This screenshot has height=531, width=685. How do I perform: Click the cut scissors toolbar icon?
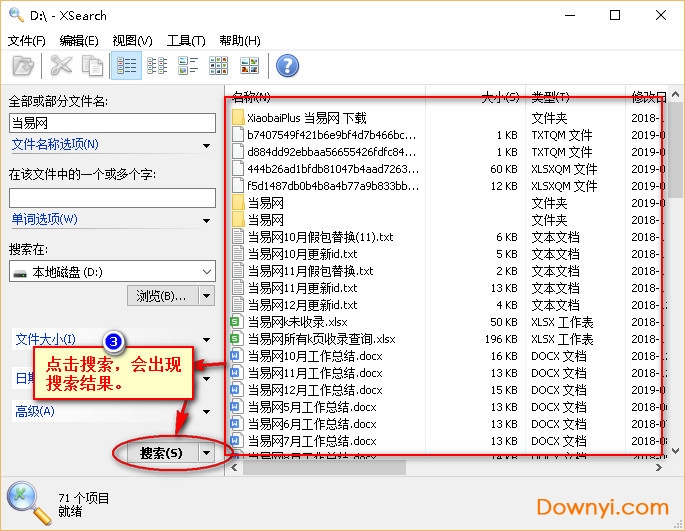pyautogui.click(x=61, y=66)
